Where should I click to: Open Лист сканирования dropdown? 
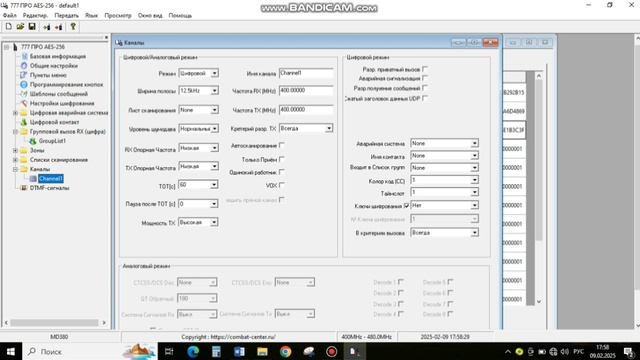point(214,110)
